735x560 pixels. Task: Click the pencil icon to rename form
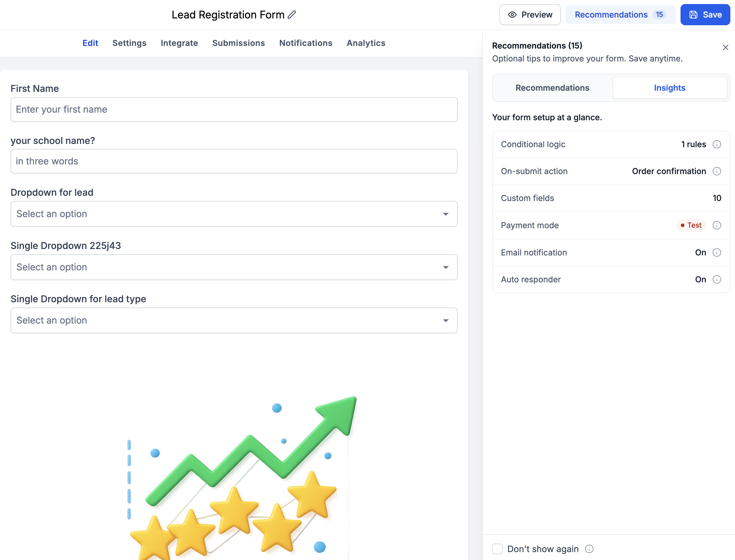292,15
